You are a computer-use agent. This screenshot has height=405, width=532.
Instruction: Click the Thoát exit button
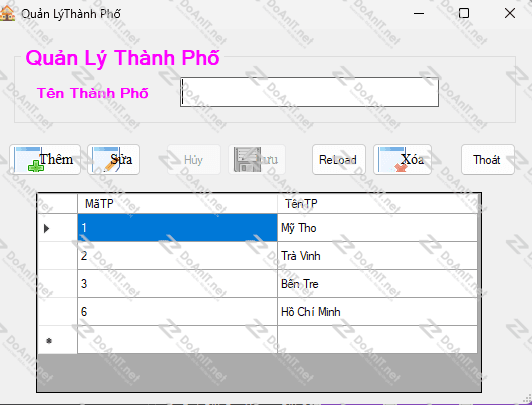point(488,159)
